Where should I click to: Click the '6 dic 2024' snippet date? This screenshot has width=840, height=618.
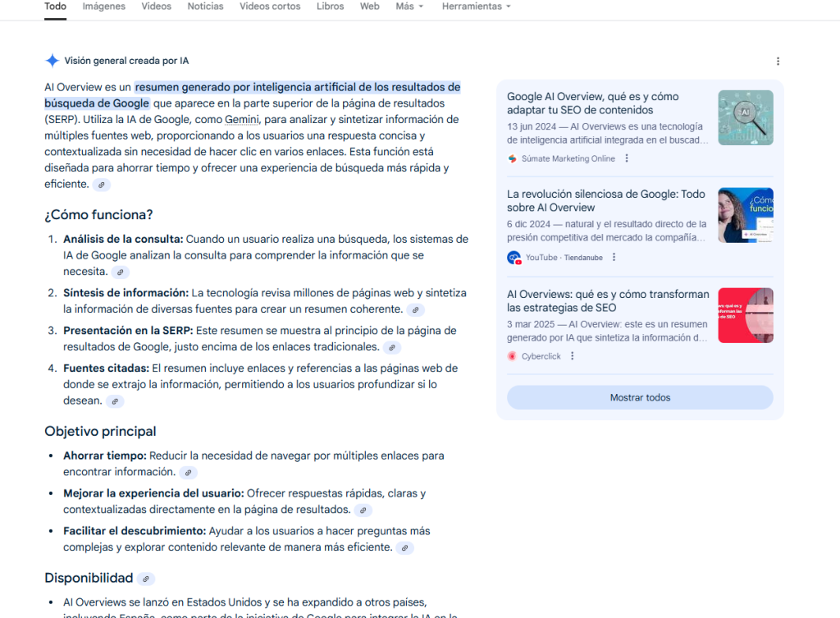[529, 224]
